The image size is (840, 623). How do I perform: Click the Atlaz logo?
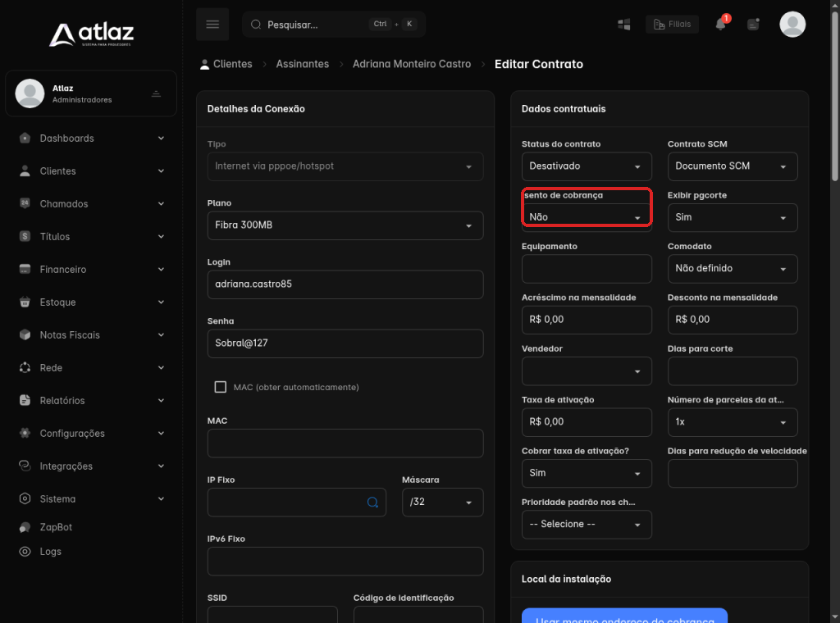point(92,34)
